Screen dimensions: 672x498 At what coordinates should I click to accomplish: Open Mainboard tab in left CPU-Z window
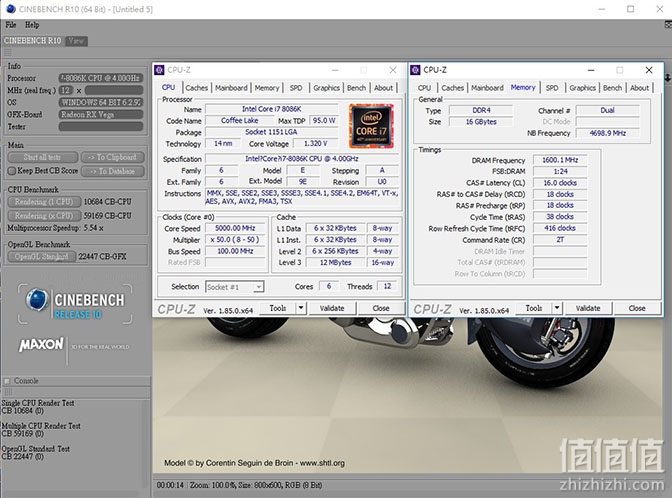pos(231,88)
